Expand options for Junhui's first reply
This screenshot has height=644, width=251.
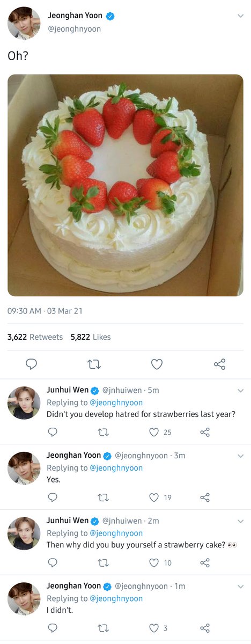[240, 390]
